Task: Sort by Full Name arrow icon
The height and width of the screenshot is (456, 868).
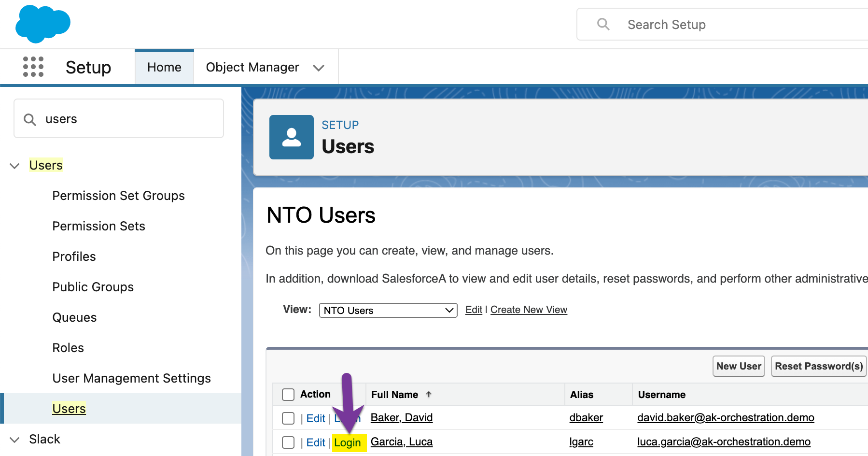Action: [x=429, y=394]
